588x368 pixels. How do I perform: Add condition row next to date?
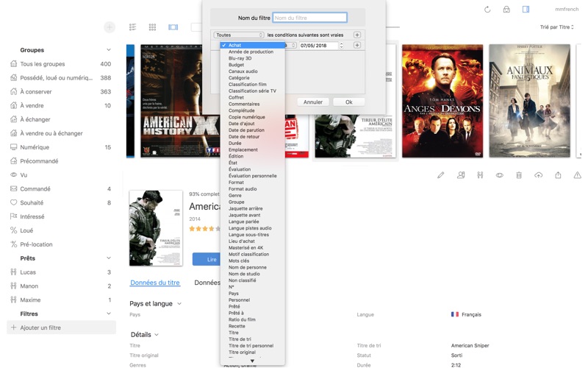357,46
